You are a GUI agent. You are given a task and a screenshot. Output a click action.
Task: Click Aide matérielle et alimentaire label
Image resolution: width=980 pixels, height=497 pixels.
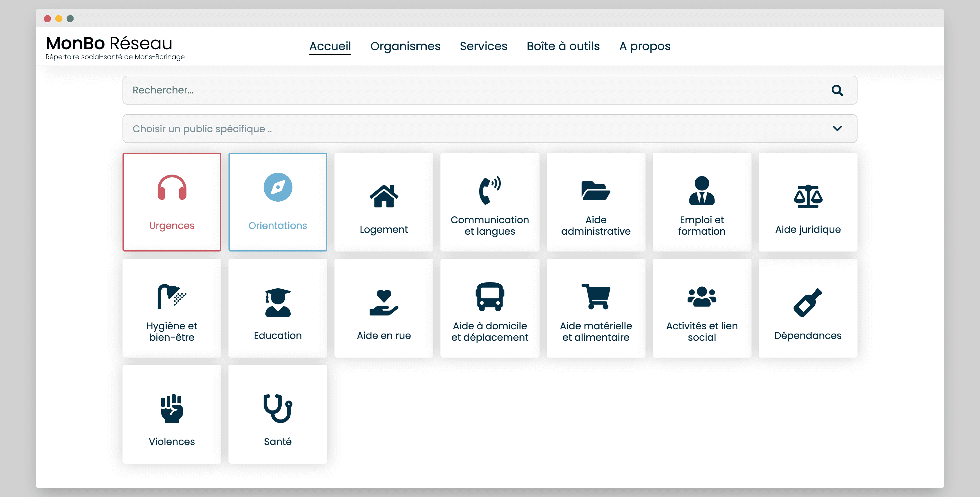[596, 331]
